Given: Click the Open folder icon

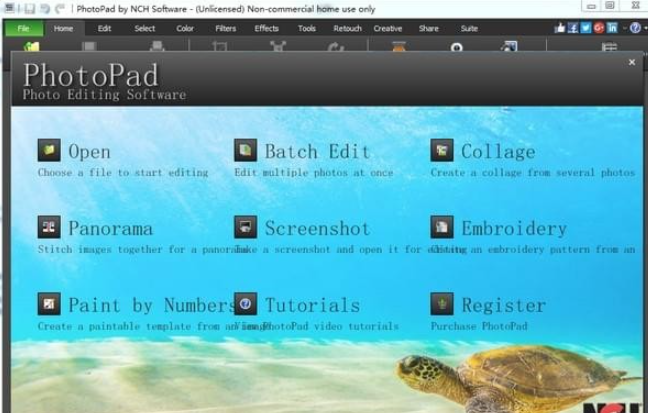Looking at the screenshot, I should click(x=49, y=150).
